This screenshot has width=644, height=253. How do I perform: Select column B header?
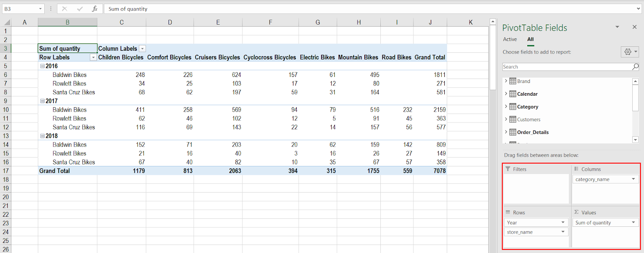point(68,23)
